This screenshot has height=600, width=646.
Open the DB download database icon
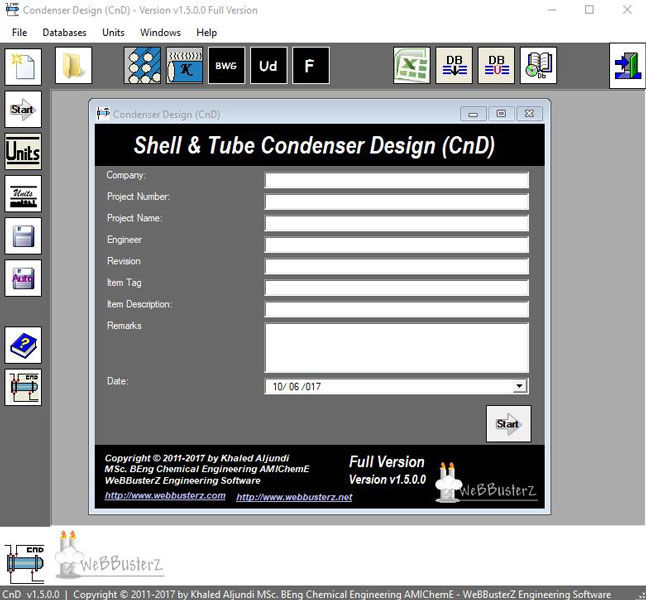pos(454,65)
